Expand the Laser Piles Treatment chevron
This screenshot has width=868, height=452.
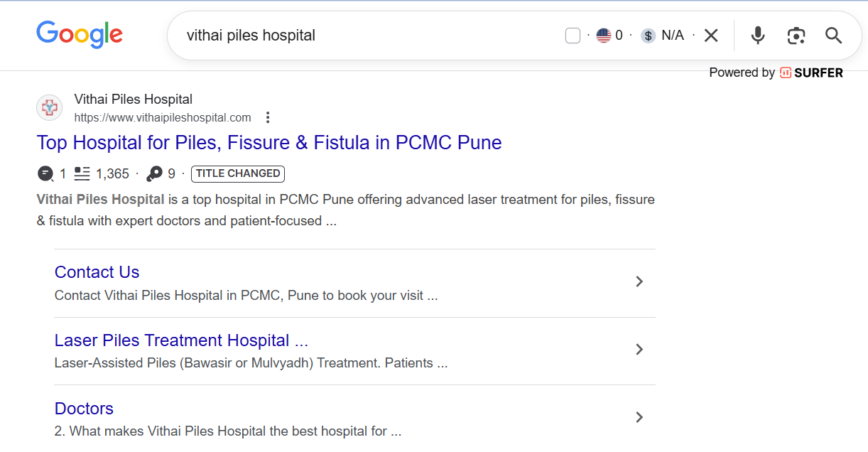click(x=639, y=350)
